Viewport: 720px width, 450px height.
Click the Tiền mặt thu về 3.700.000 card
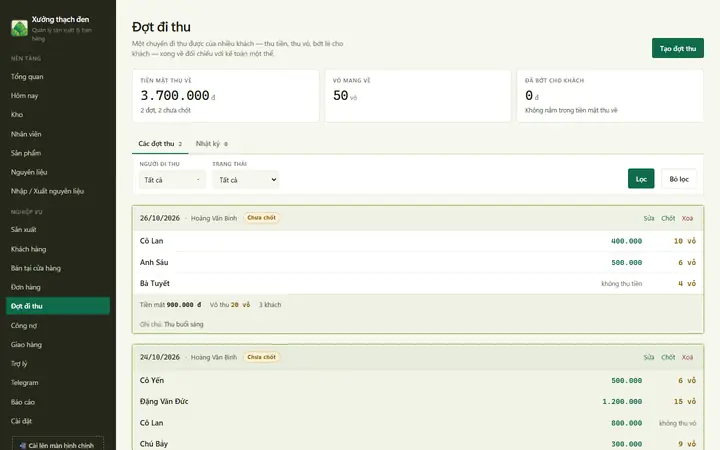(x=225, y=96)
